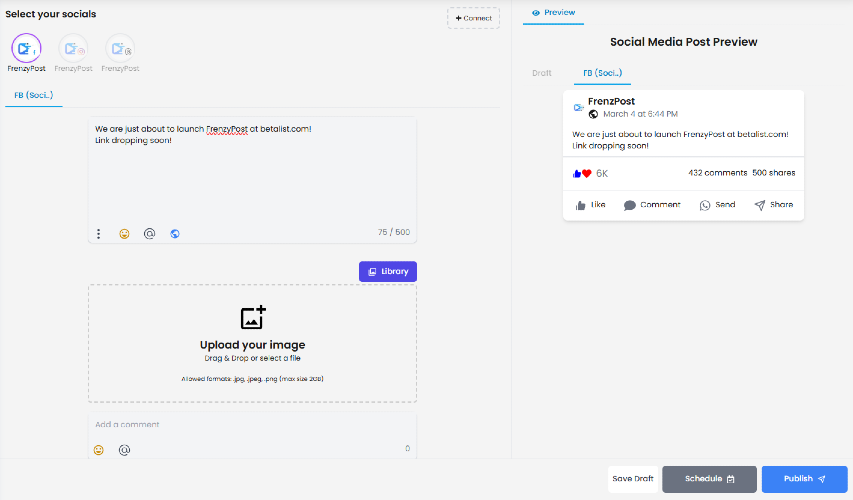This screenshot has width=853, height=500.
Task: Click the FrenzPost logo in preview post
Action: (x=579, y=108)
